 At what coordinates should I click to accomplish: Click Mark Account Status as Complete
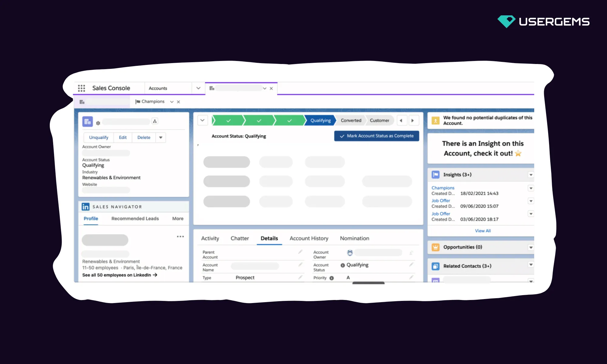pyautogui.click(x=377, y=136)
